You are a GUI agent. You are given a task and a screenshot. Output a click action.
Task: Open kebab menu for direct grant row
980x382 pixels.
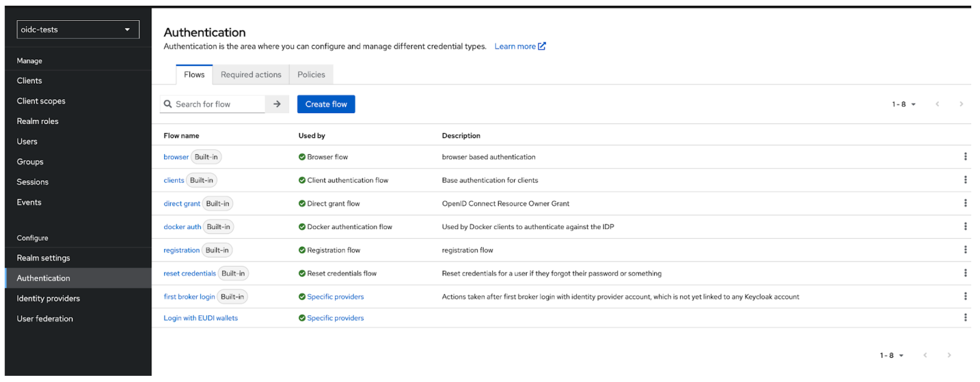click(965, 203)
